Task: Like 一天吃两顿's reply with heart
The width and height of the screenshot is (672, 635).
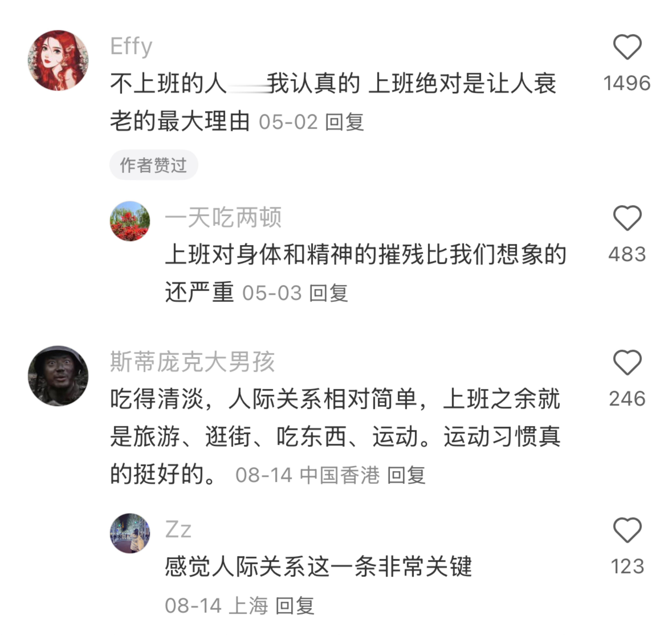Action: 627,218
